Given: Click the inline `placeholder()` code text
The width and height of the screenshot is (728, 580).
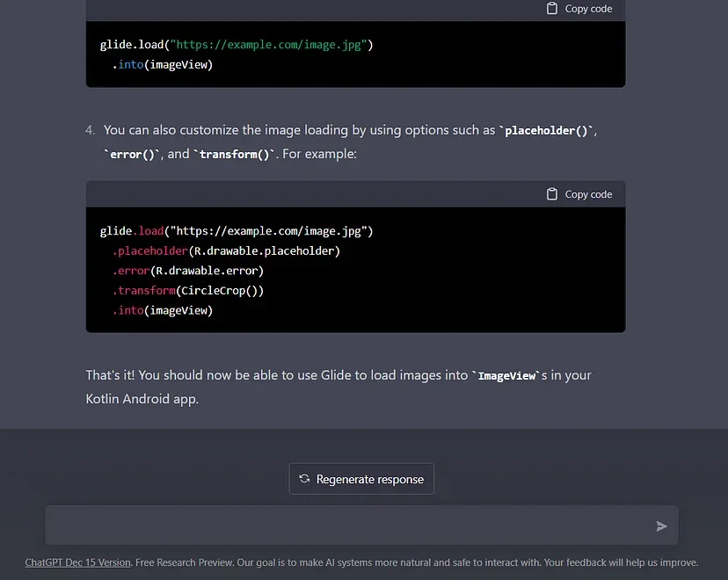Looking at the screenshot, I should pyautogui.click(x=546, y=130).
